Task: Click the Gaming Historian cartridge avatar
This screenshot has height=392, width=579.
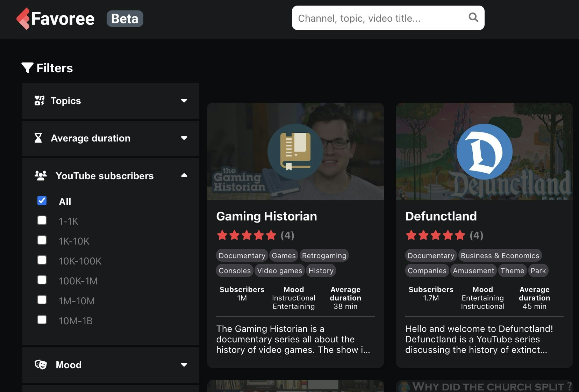Action: click(x=295, y=151)
